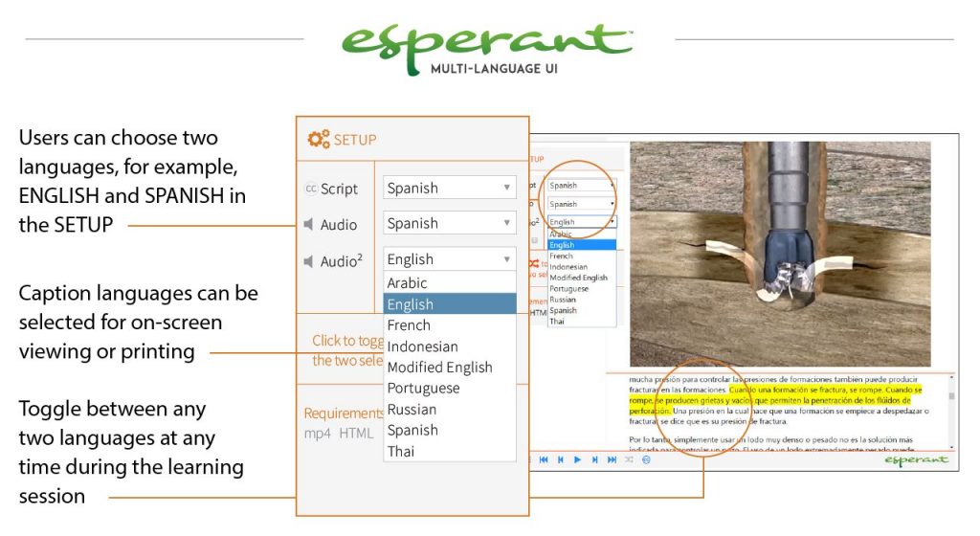Viewport: 980px width, 536px height.
Task: Pick Thai in the small screenshot list
Action: [582, 321]
